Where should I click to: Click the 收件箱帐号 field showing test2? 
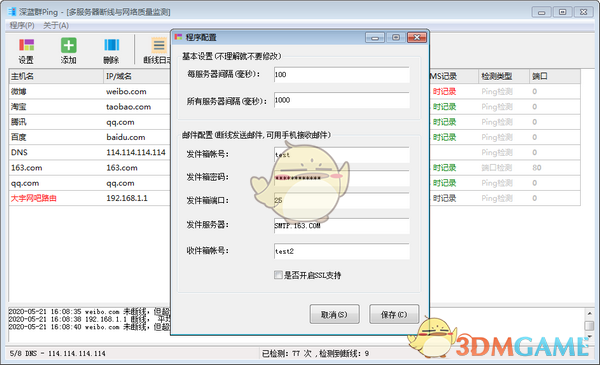(x=342, y=251)
